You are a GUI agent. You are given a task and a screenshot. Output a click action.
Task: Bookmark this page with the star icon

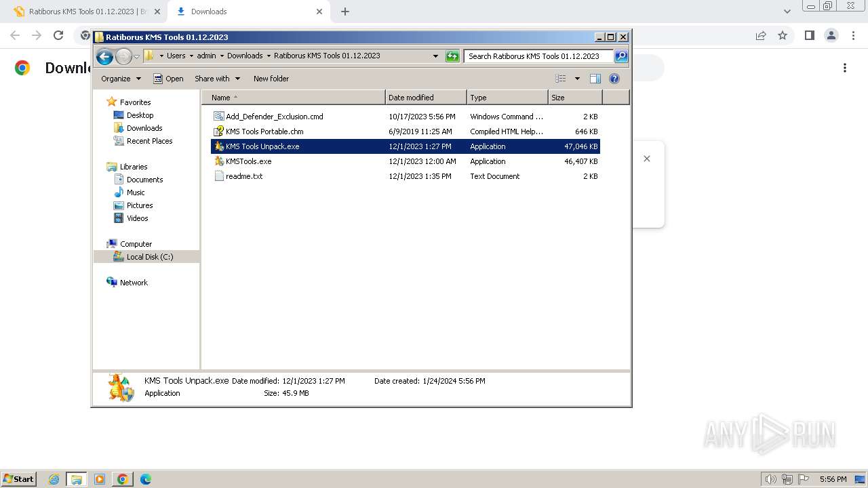coord(783,35)
